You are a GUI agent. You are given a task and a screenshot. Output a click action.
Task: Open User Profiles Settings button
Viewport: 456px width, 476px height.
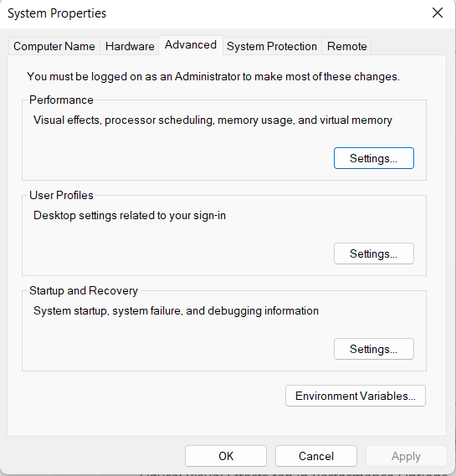click(374, 253)
